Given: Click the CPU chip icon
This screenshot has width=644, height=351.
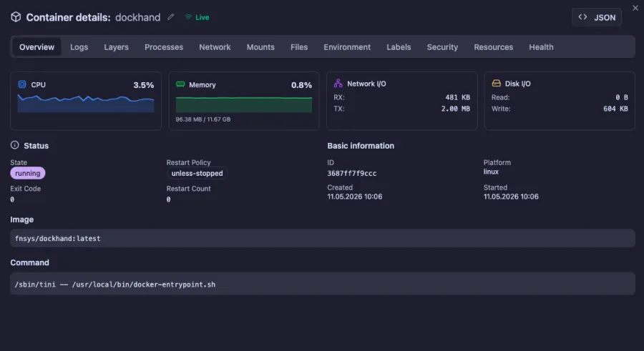Looking at the screenshot, I should [22, 84].
